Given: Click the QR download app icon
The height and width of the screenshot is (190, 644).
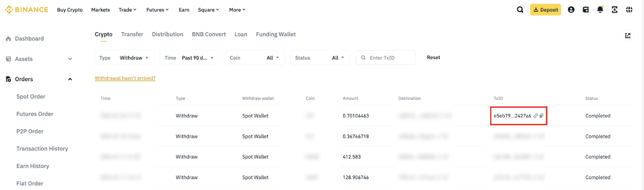Looking at the screenshot, I should coord(615,10).
